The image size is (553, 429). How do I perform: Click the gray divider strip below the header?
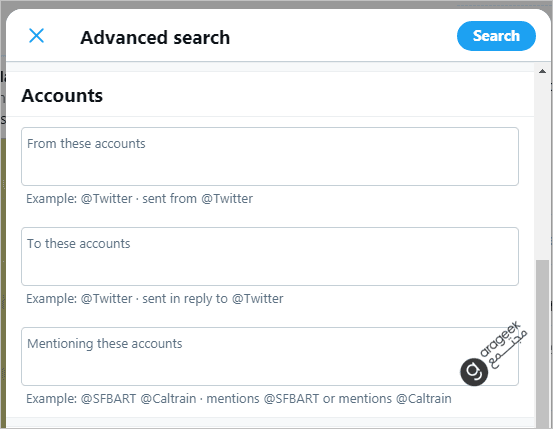270,67
